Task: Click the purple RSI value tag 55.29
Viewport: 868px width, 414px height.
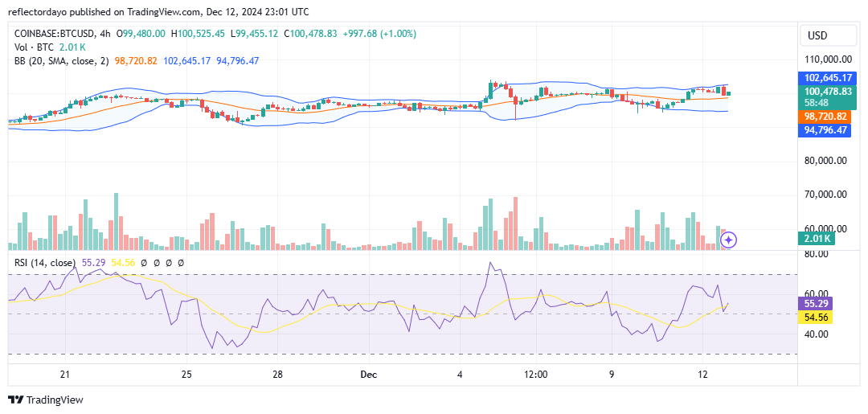Action: pos(815,303)
